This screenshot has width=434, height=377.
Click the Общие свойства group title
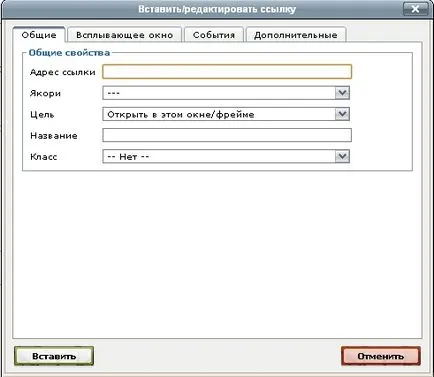(x=69, y=53)
